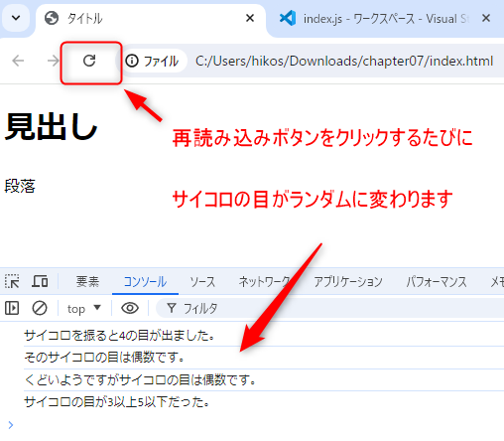Click the eye live expression icon
Screen dimensions: 504x441
click(x=130, y=308)
